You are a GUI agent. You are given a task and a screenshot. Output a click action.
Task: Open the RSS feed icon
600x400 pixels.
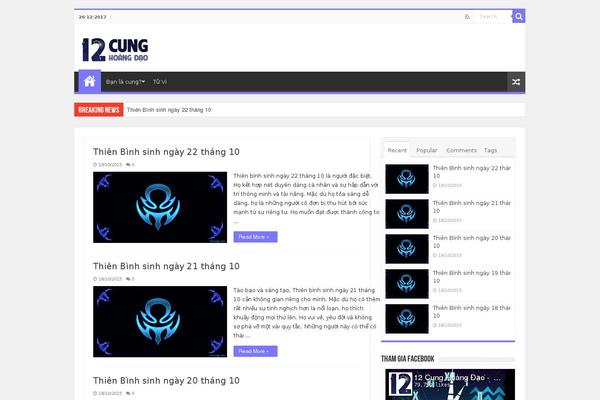(x=467, y=16)
